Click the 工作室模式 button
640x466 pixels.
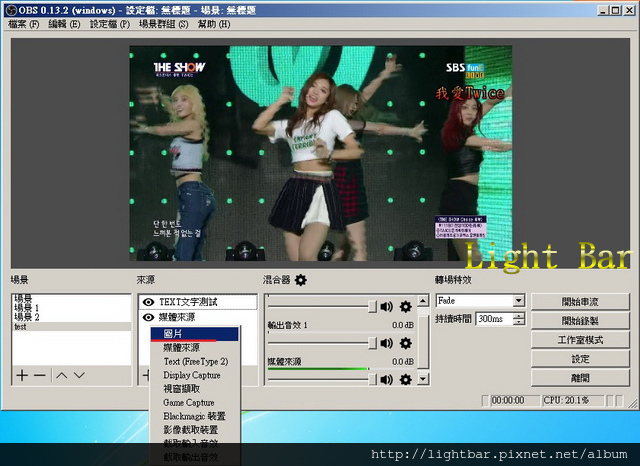pyautogui.click(x=580, y=340)
